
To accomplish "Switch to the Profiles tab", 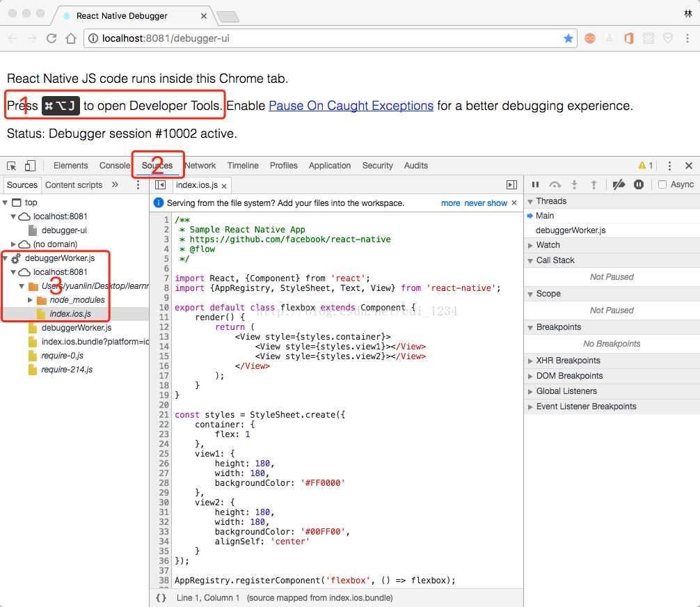I will pyautogui.click(x=283, y=166).
